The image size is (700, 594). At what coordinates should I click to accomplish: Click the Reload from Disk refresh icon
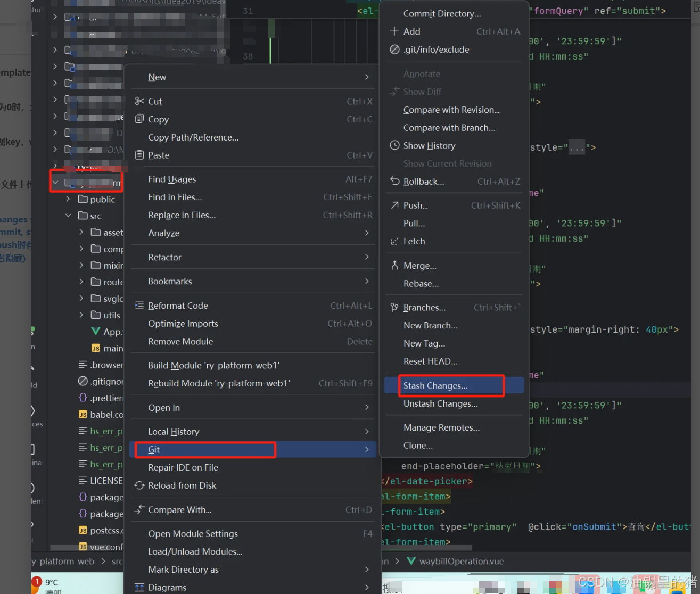click(x=139, y=485)
